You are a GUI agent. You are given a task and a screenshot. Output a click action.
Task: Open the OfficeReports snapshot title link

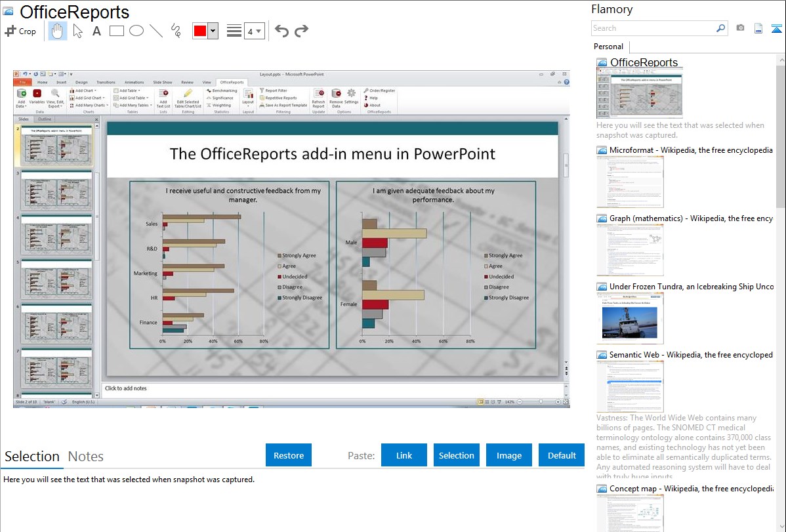tap(644, 63)
